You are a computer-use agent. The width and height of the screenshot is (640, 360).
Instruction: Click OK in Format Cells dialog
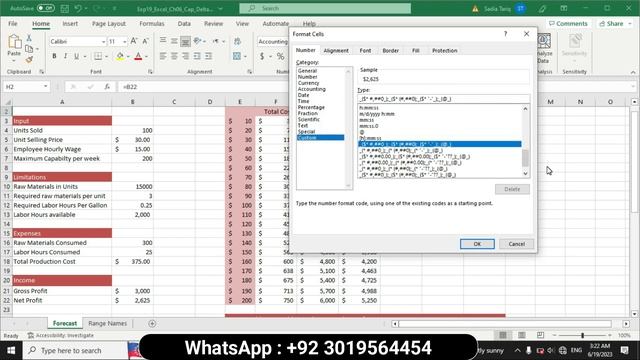click(477, 244)
